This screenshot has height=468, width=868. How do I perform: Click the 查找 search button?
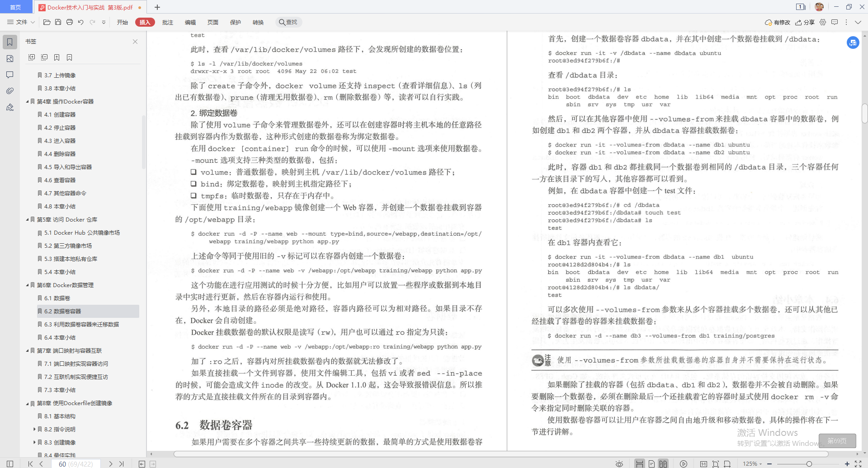coord(288,22)
